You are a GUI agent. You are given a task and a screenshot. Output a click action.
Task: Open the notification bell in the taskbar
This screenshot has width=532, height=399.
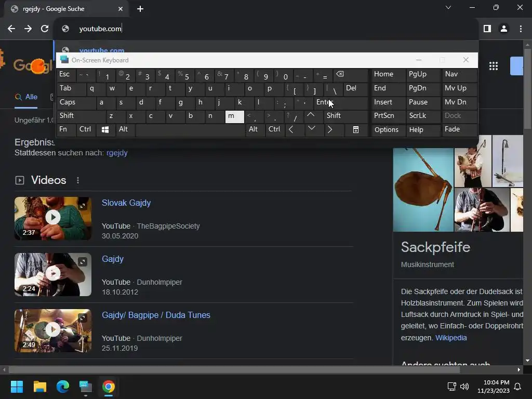point(518,387)
